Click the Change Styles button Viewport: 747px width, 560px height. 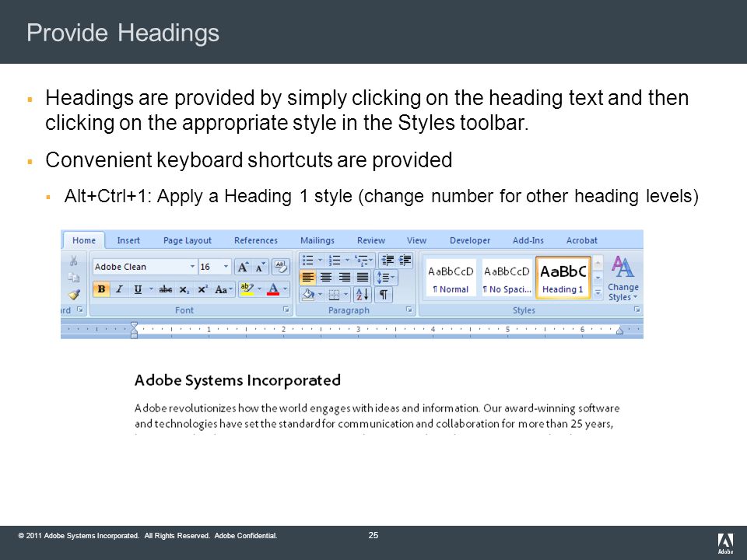coord(622,278)
